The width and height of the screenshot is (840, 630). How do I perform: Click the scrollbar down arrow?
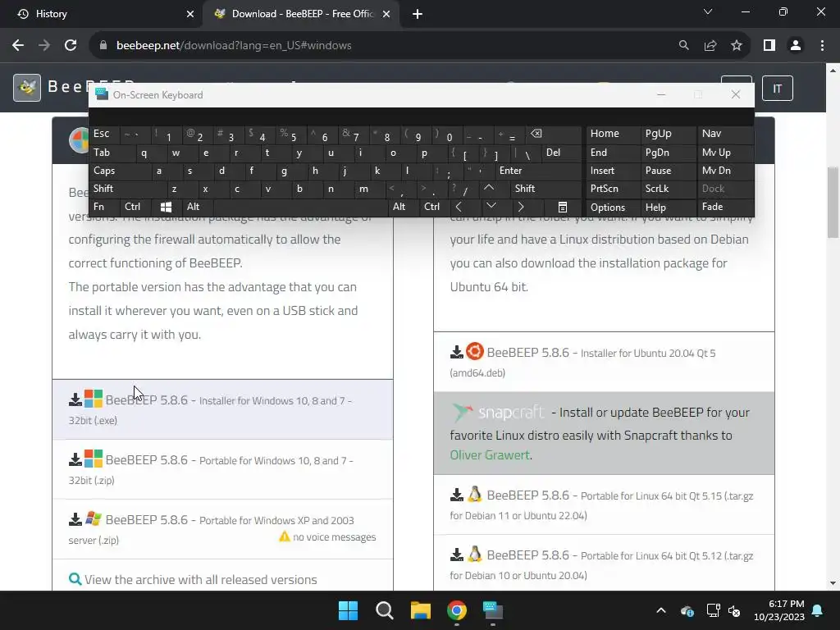pos(833,583)
